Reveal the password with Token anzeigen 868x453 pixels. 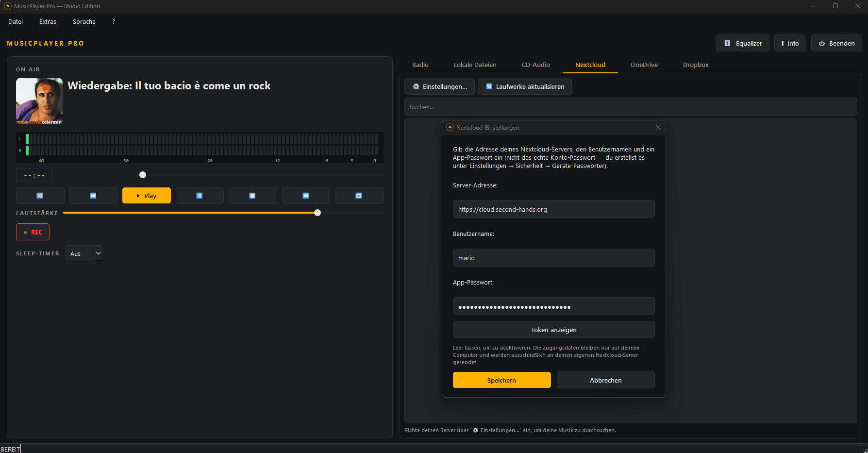(x=554, y=330)
